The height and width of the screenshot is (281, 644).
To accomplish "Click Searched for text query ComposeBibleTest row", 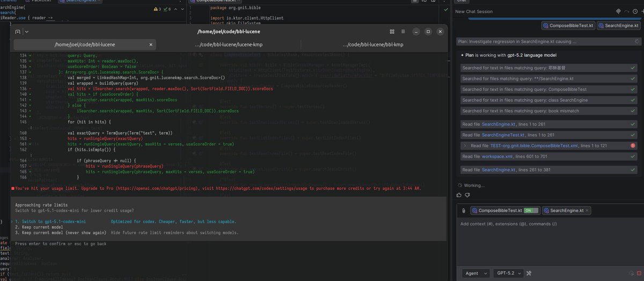I will point(548,90).
